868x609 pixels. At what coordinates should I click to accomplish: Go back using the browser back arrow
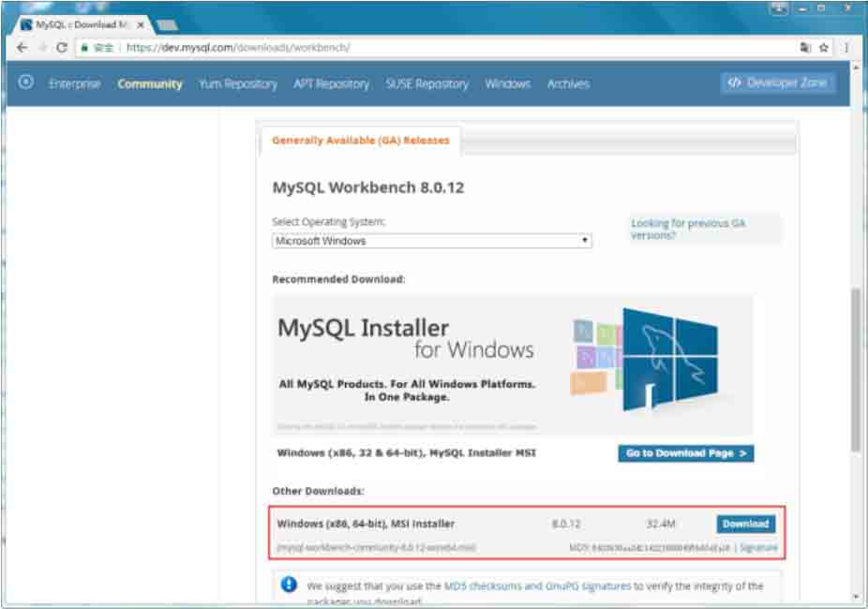[22, 48]
